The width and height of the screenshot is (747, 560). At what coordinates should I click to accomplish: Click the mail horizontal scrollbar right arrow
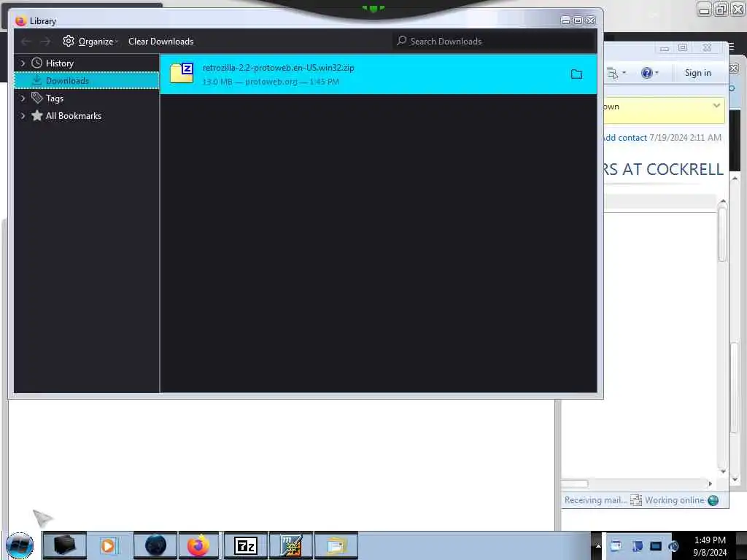pyautogui.click(x=711, y=484)
